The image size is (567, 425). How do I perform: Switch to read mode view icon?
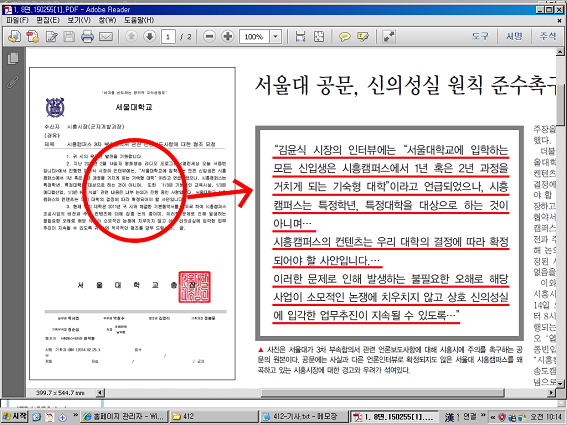[x=389, y=37]
